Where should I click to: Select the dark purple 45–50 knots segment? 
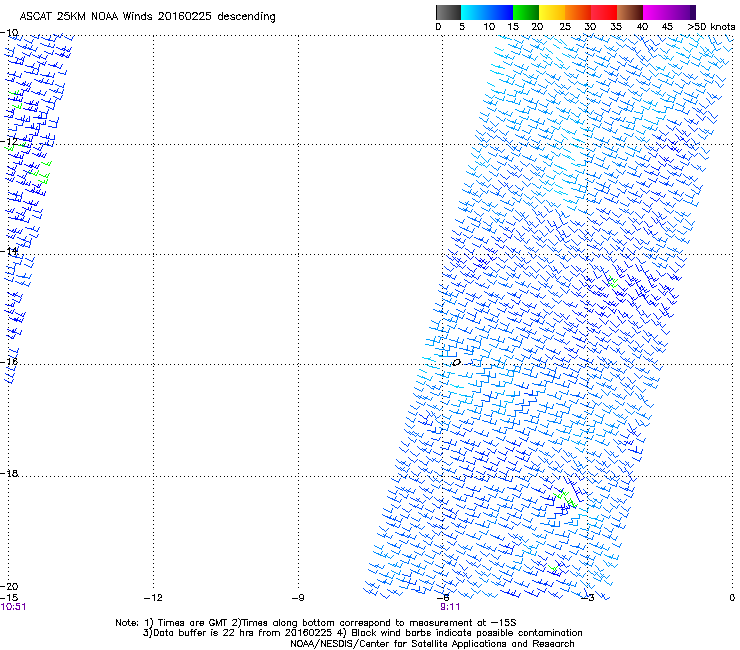[x=682, y=12]
